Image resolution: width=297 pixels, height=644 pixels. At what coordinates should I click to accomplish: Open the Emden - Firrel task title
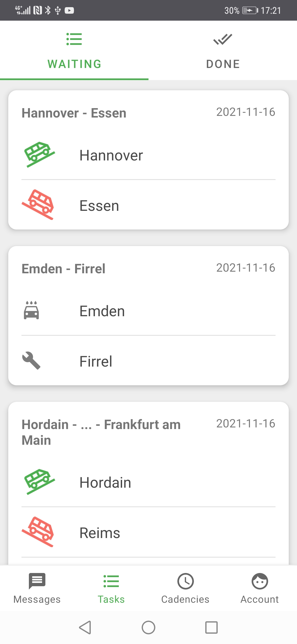[64, 269]
